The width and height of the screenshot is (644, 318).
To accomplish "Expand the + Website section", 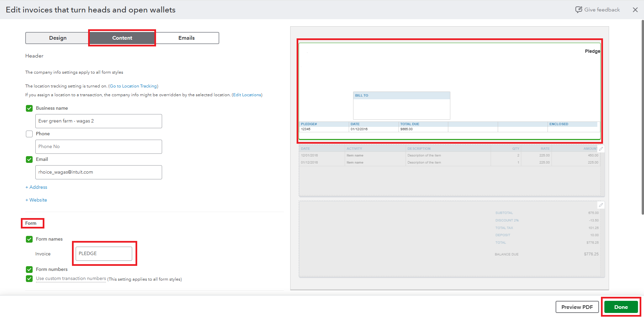I will pyautogui.click(x=36, y=200).
